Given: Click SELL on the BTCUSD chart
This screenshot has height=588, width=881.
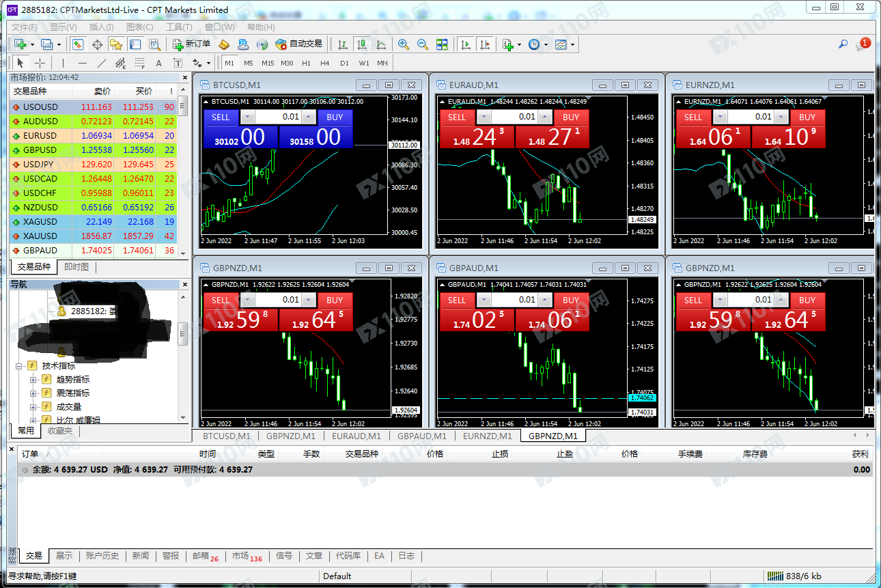Looking at the screenshot, I should click(221, 117).
